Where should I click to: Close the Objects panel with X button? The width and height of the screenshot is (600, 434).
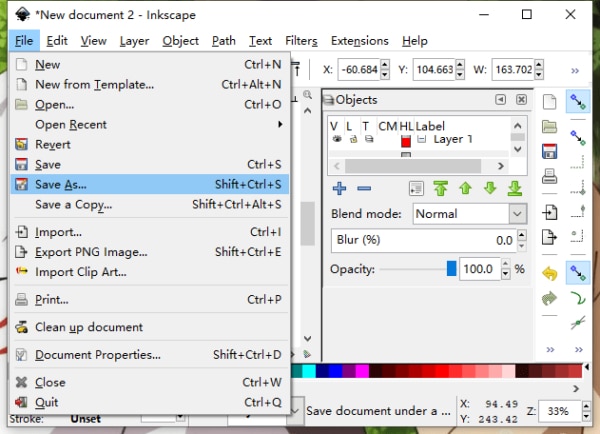521,100
